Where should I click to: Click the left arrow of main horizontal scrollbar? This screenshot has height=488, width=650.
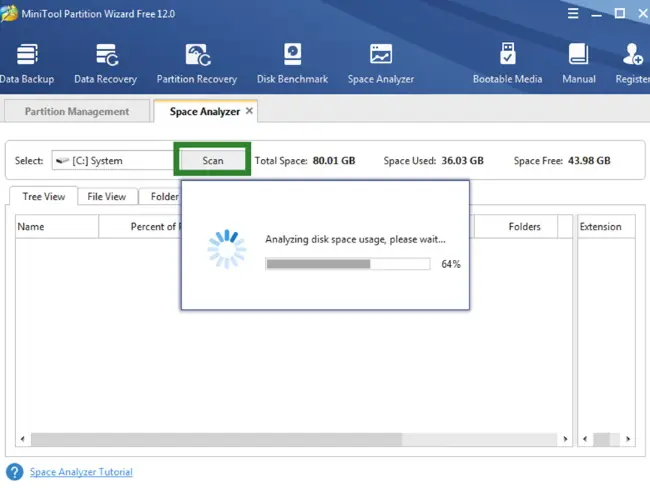[x=22, y=439]
